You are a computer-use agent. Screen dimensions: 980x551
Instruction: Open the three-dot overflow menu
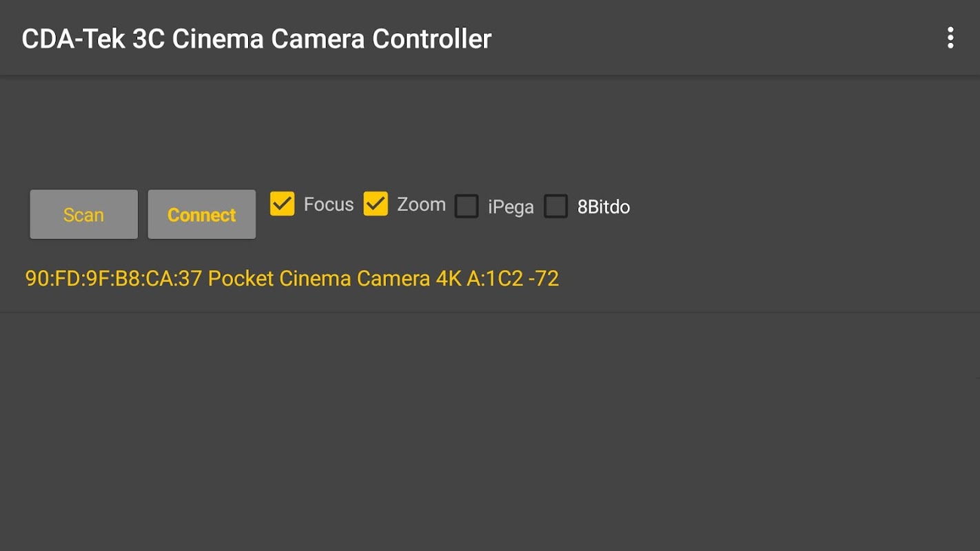[x=950, y=38]
